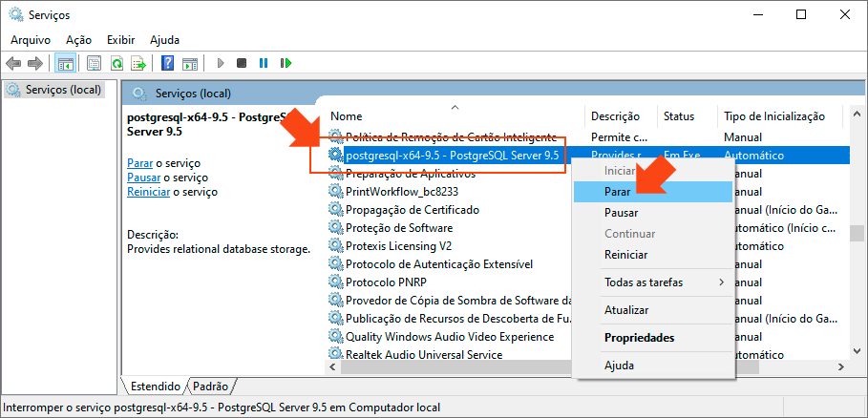This screenshot has width=868, height=418.
Task: Click the Forward arrow in the toolbar
Action: (x=34, y=63)
